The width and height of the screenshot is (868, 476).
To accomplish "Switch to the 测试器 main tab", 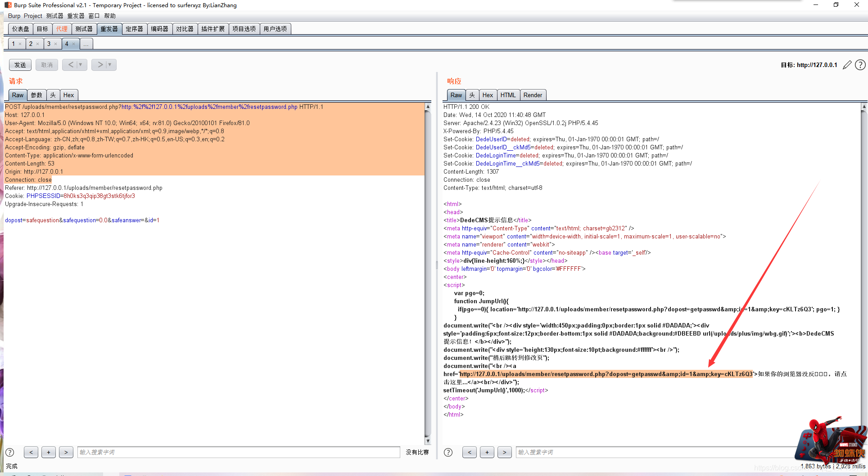I will click(x=84, y=29).
